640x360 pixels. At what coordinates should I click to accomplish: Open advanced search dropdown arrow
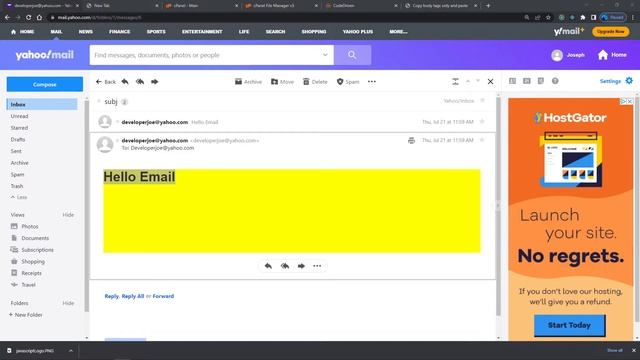[x=325, y=55]
